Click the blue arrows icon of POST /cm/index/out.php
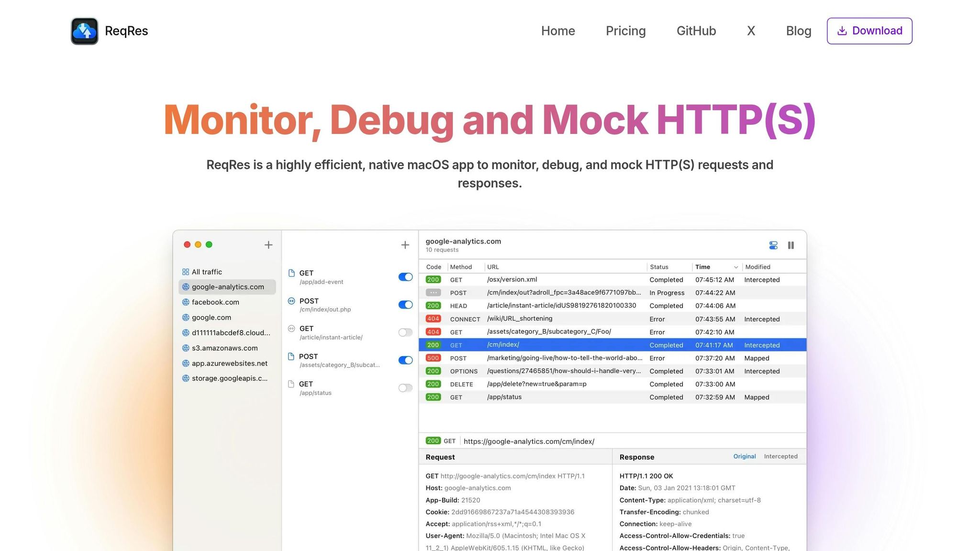Screen dimensions: 980x551 pos(291,301)
